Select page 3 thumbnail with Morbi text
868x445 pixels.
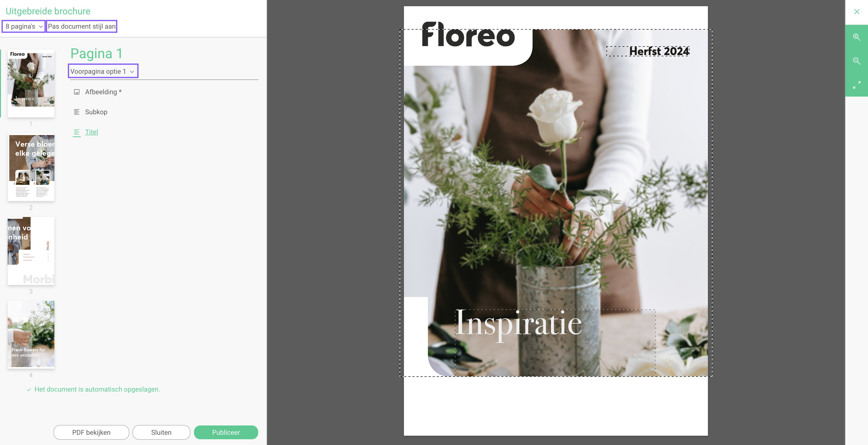click(x=31, y=251)
